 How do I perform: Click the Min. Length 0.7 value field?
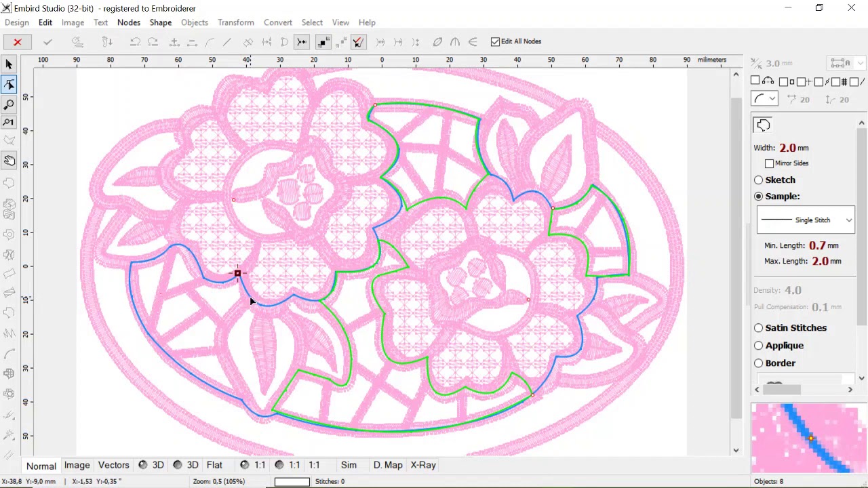click(x=816, y=245)
